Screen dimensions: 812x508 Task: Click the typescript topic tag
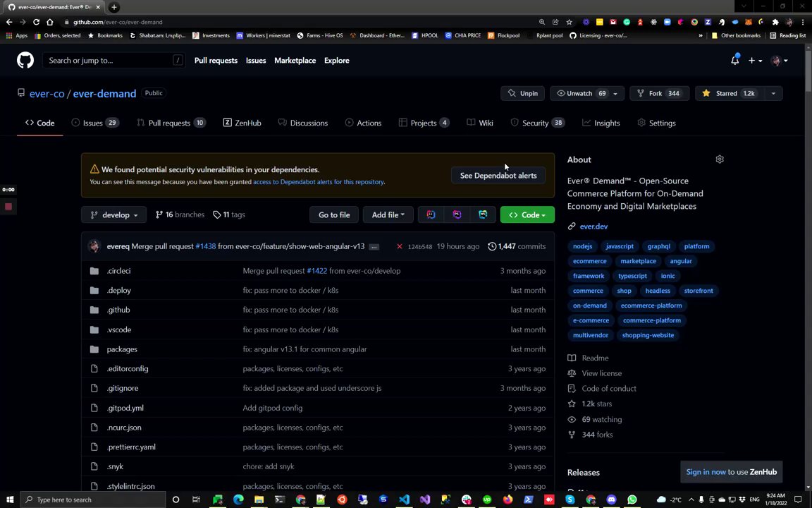(x=632, y=276)
